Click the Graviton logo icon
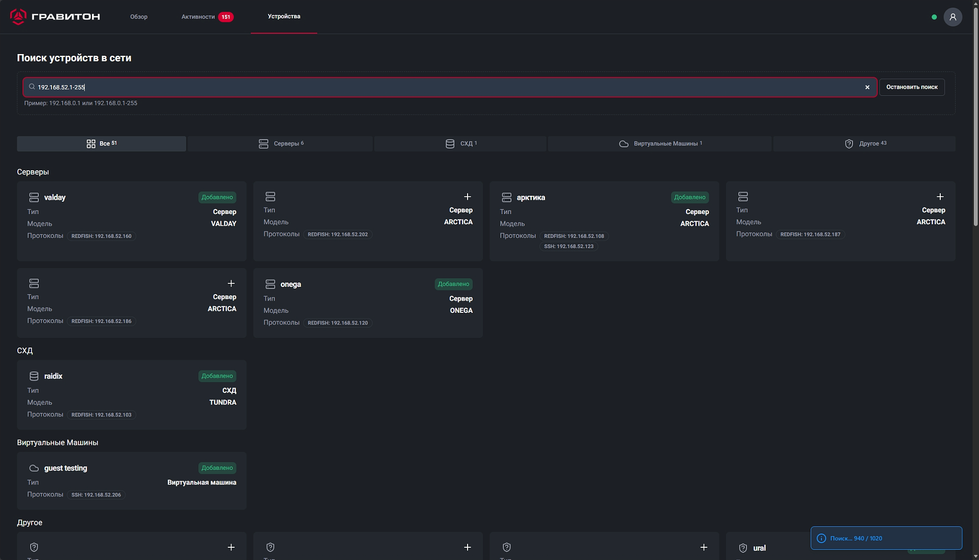This screenshot has width=979, height=560. (x=18, y=16)
